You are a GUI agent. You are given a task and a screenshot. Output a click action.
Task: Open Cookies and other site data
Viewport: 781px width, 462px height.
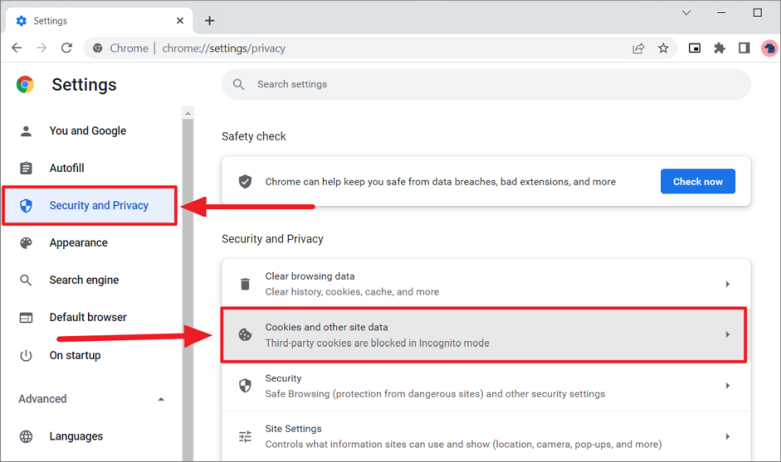485,335
